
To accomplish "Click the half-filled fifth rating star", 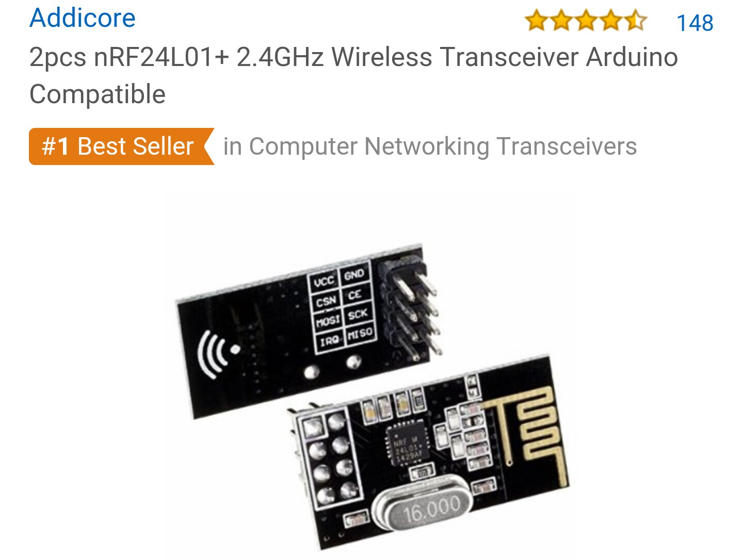I will pyautogui.click(x=635, y=21).
